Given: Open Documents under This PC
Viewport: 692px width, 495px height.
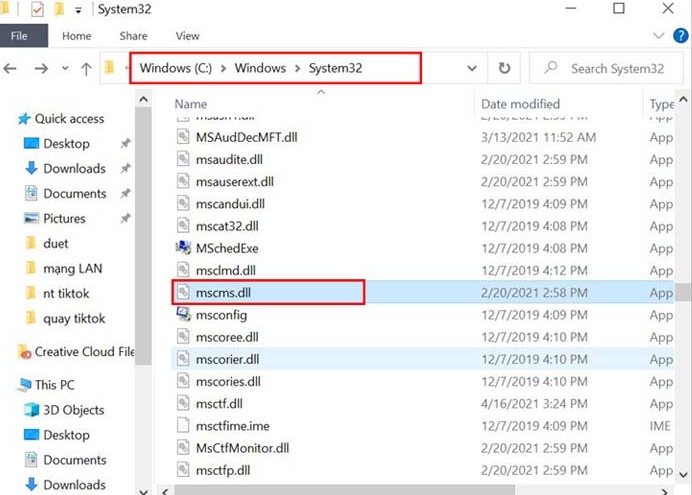Looking at the screenshot, I should point(75,460).
